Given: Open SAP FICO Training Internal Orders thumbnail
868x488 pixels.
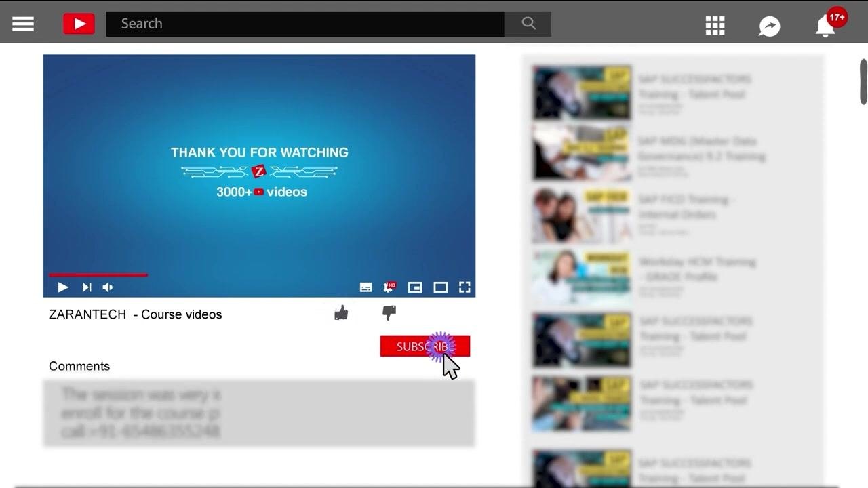Looking at the screenshot, I should tap(582, 216).
